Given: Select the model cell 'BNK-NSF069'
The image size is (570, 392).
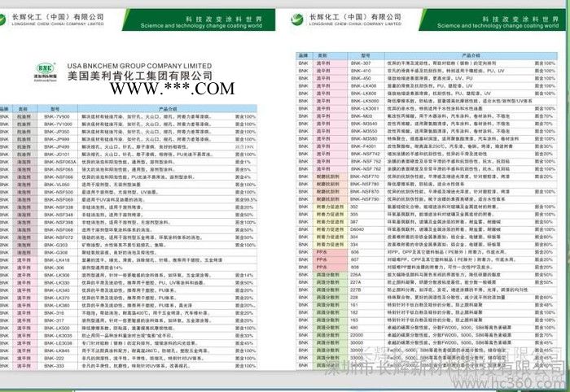Looking at the screenshot, I should click(x=57, y=199).
